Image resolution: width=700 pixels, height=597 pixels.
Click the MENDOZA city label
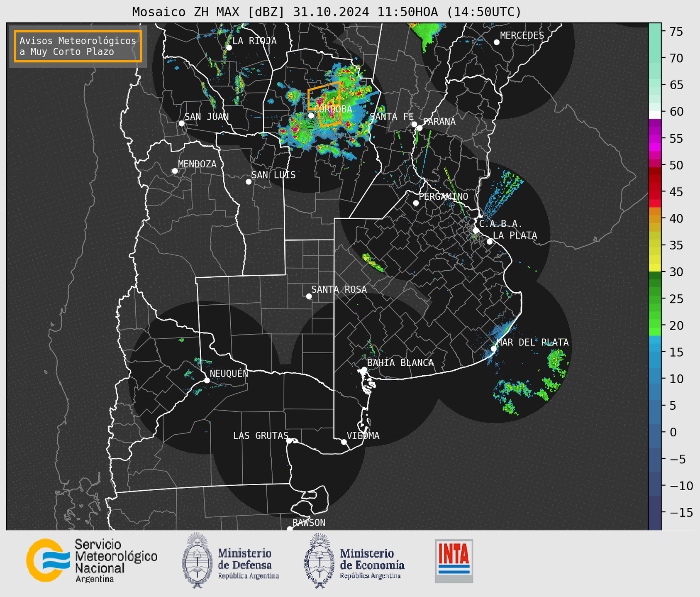click(x=197, y=164)
